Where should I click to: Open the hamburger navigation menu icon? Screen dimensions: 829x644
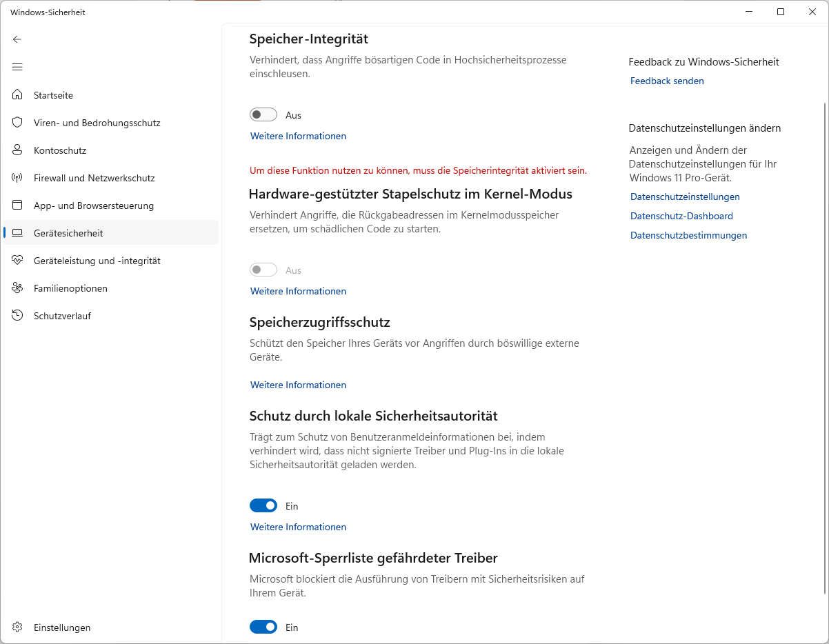(17, 67)
